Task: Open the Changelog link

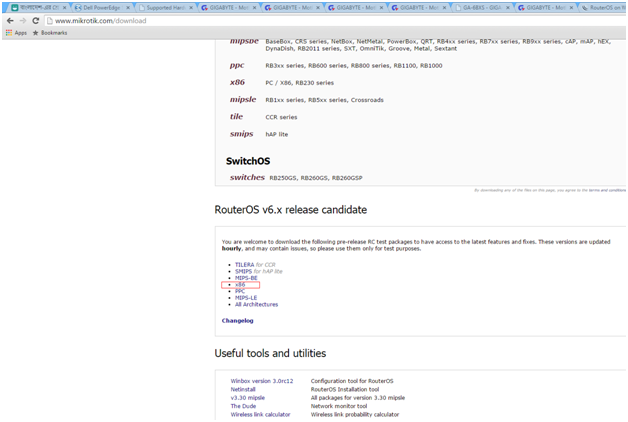Action: point(238,321)
